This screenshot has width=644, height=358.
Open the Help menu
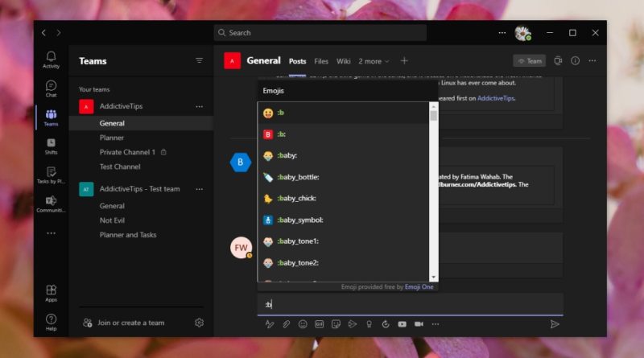point(51,323)
